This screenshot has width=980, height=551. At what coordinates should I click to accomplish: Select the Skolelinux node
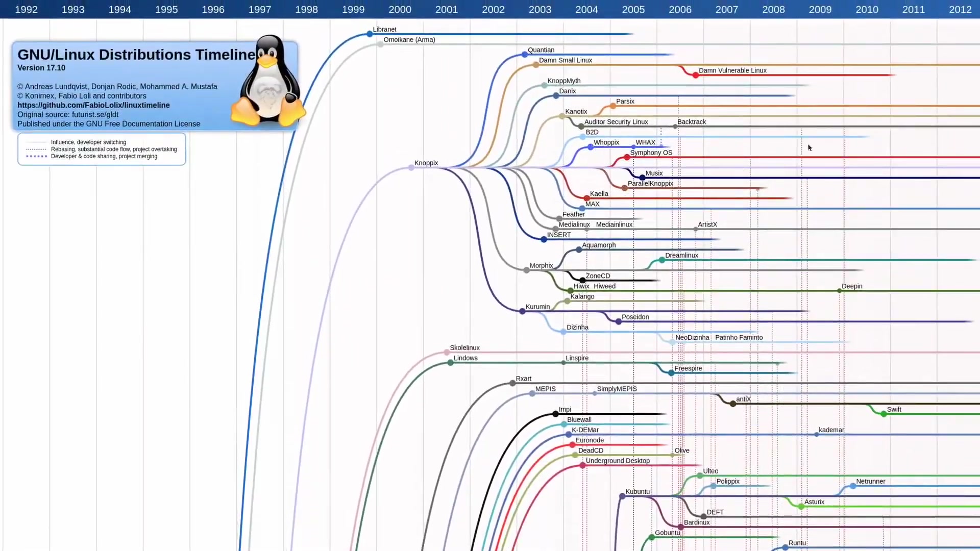click(x=447, y=353)
